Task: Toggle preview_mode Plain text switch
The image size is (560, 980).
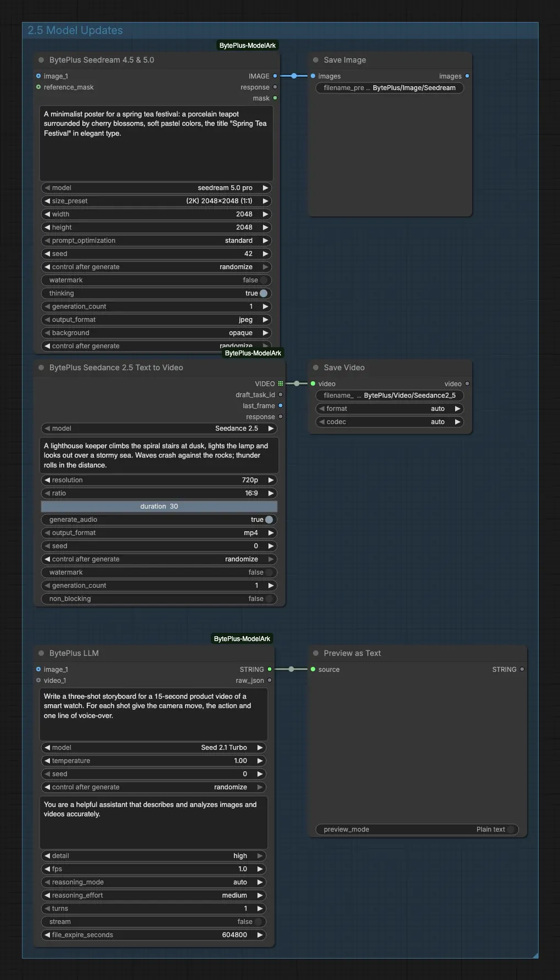Action: [511, 829]
